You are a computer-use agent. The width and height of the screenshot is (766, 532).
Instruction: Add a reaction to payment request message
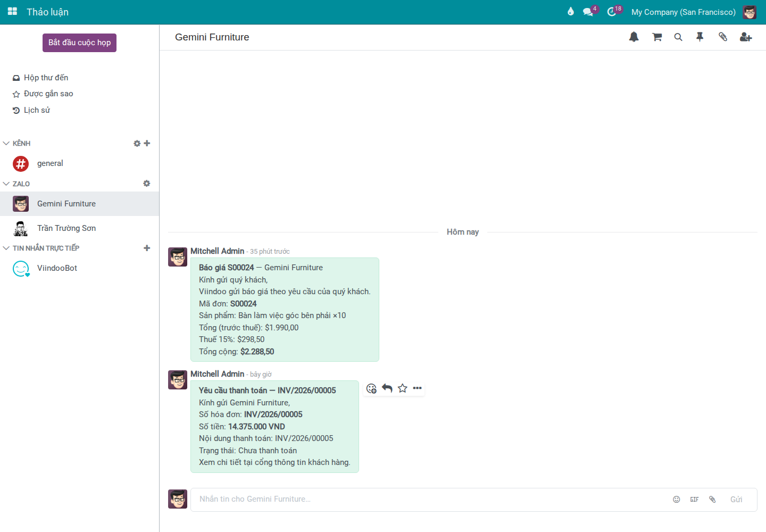point(371,388)
